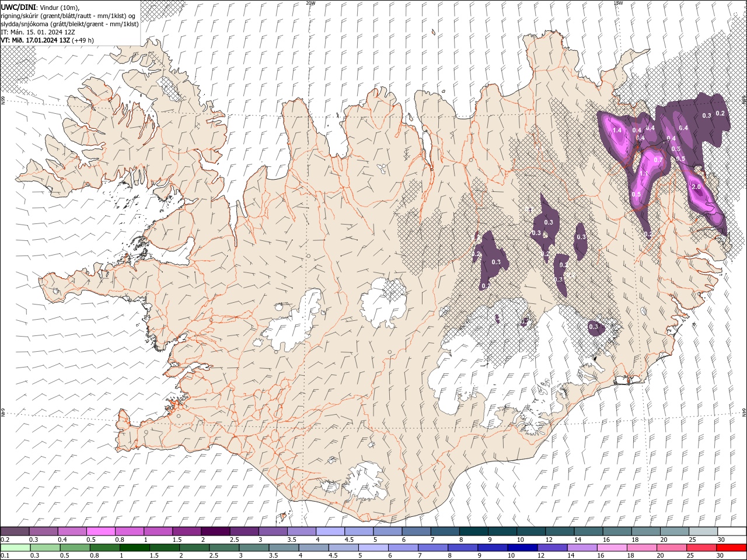747x560 pixels.
Task: Click the 1.1 precipitation value in the east
Action: (x=644, y=174)
